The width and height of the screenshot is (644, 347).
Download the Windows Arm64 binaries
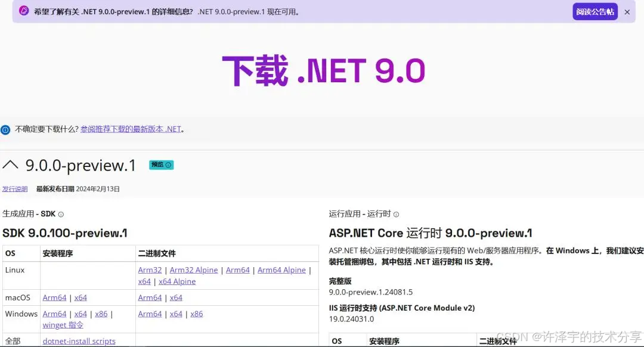150,314
